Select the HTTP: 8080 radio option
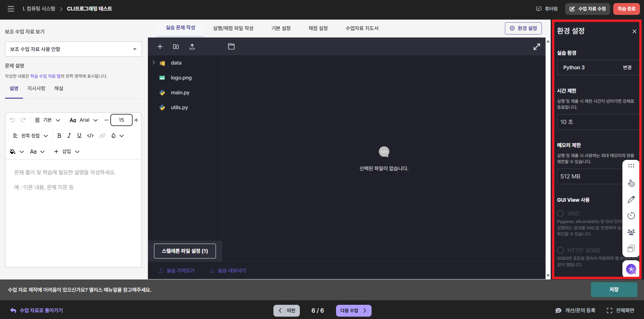 [560, 250]
